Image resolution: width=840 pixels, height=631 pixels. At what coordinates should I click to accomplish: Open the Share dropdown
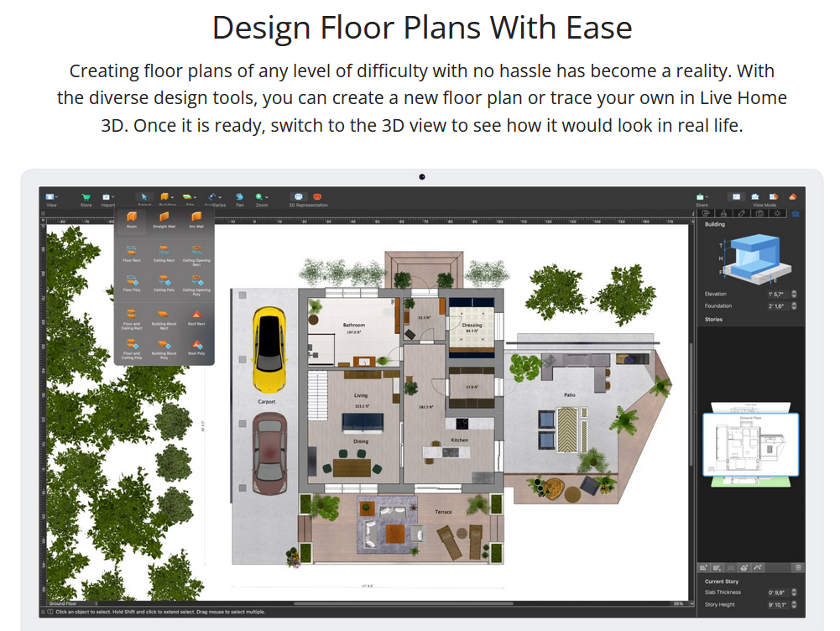[702, 196]
